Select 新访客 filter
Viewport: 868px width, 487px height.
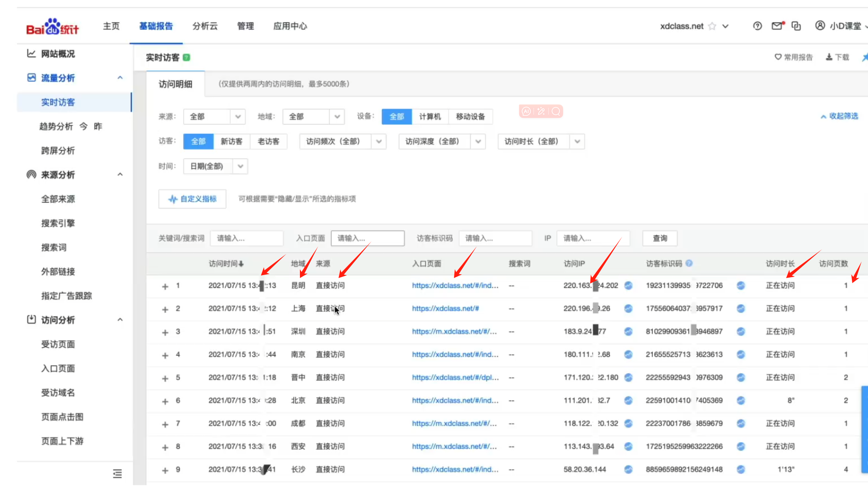tap(232, 142)
